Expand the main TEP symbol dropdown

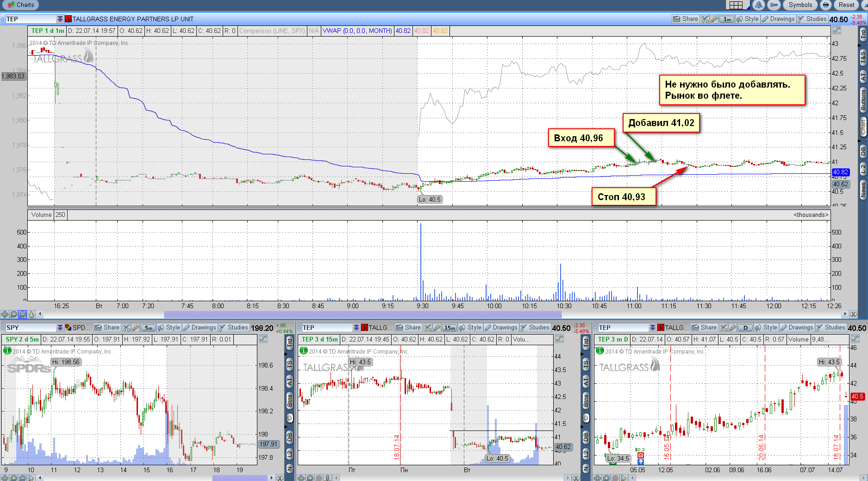(60, 19)
